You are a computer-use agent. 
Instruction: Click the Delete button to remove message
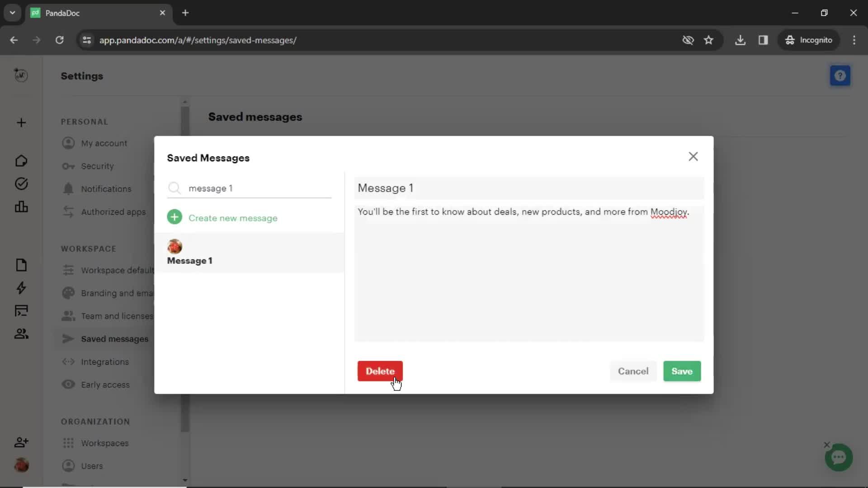[380, 371]
